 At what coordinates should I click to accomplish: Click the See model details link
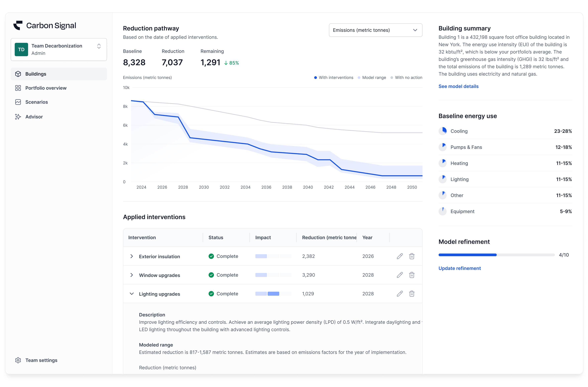(458, 86)
